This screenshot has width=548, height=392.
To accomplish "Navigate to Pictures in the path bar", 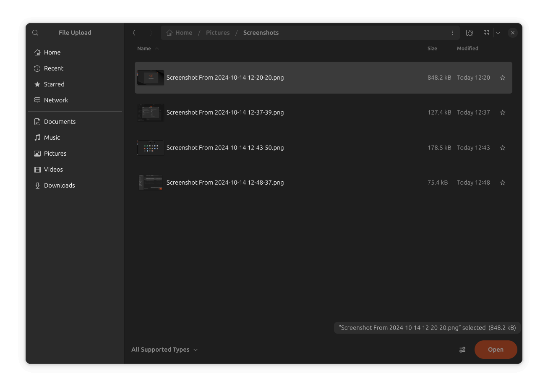I will (x=218, y=33).
